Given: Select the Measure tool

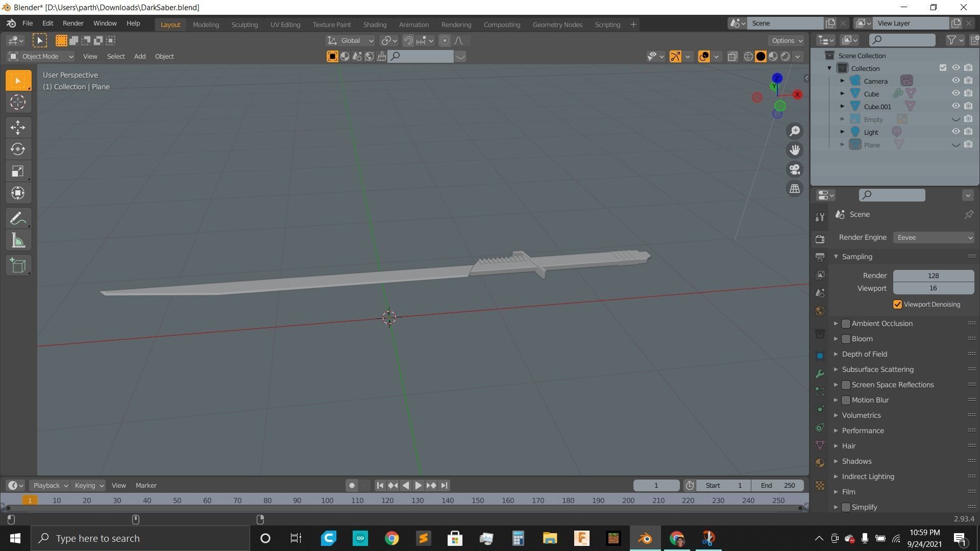Looking at the screenshot, I should (x=18, y=241).
